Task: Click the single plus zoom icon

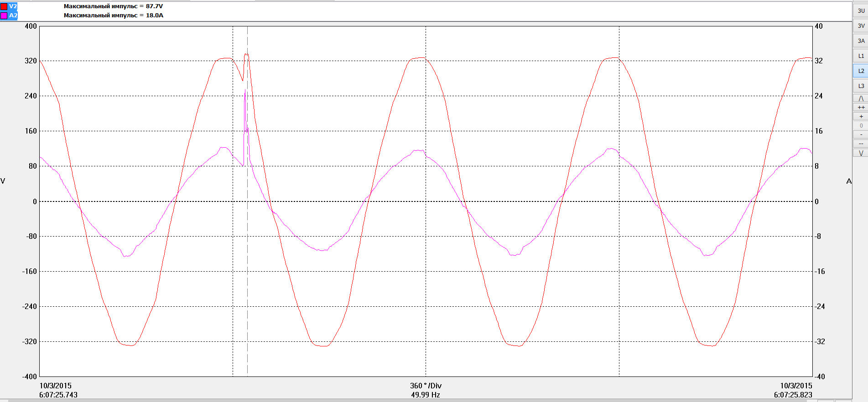Action: coord(861,117)
